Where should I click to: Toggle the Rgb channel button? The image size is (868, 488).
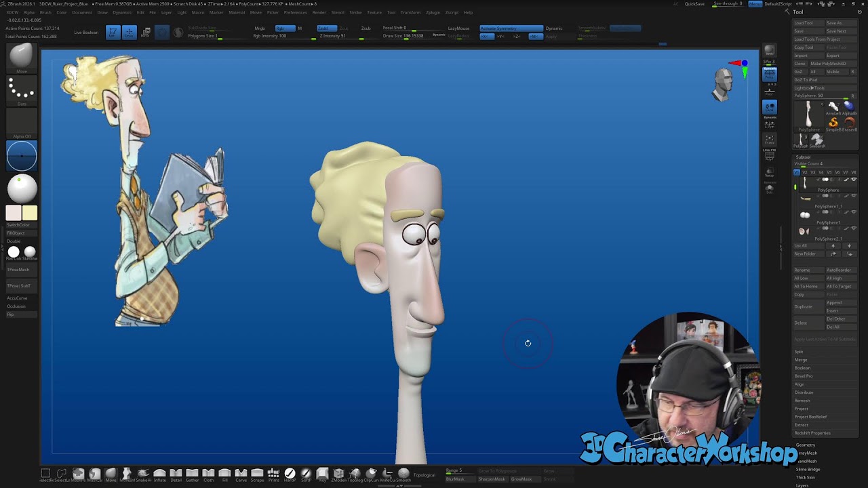point(285,28)
